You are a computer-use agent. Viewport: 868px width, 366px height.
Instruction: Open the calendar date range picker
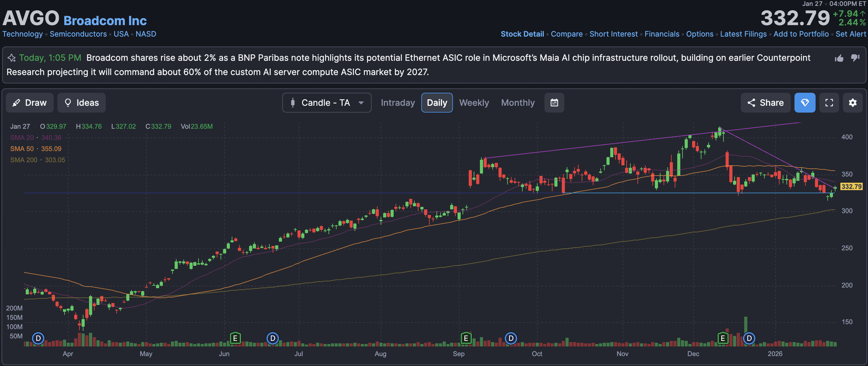(x=554, y=103)
